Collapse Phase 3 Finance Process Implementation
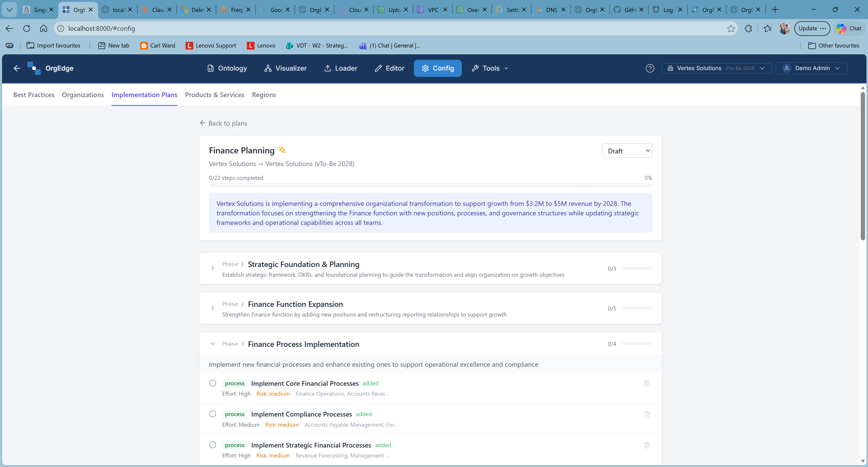Viewport: 868px width, 467px height. [x=212, y=344]
